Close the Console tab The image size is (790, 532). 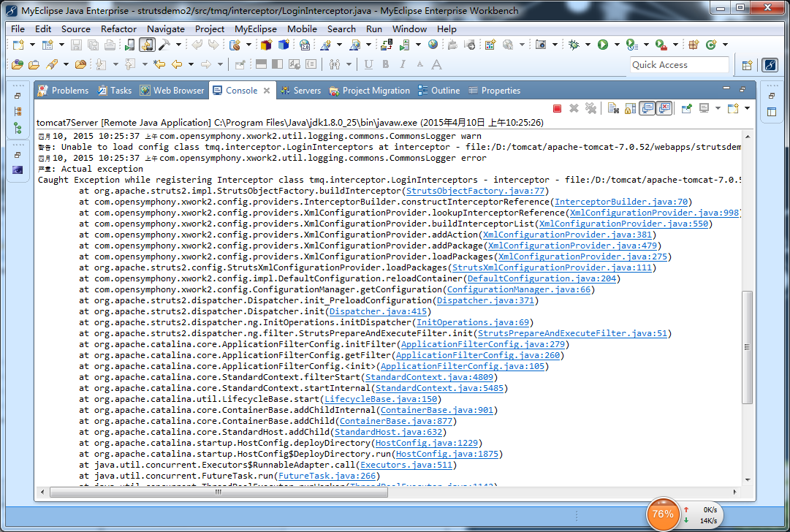[267, 91]
